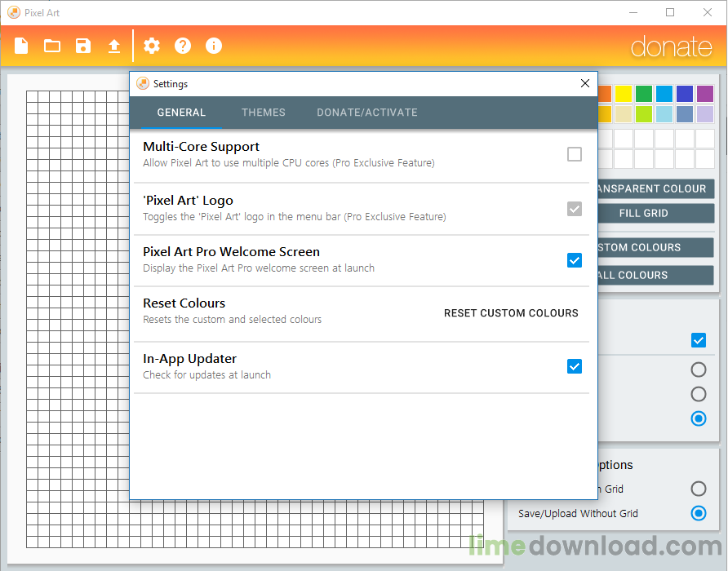Viewport: 728px width, 571px height.
Task: Enable the Multi-Core Support checkbox
Action: [575, 154]
